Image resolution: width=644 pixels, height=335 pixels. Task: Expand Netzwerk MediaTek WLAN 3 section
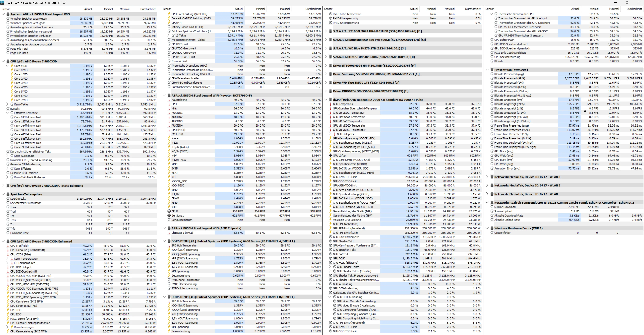487,177
